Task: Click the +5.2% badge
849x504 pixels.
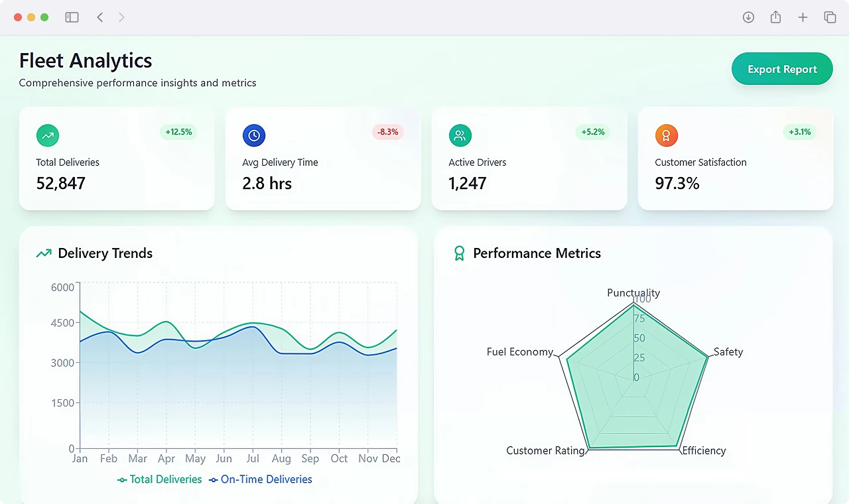Action: (x=593, y=132)
